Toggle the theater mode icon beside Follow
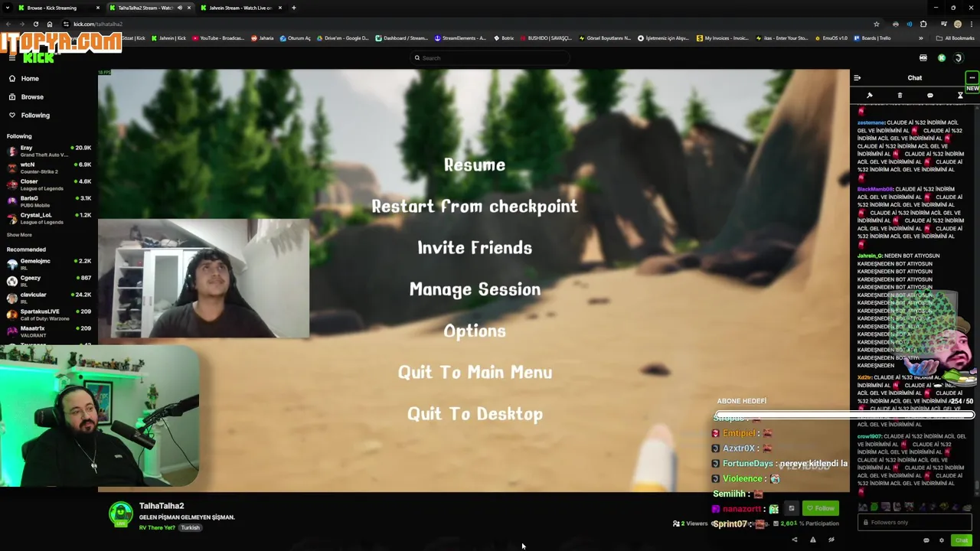The image size is (980, 551). pos(792,508)
